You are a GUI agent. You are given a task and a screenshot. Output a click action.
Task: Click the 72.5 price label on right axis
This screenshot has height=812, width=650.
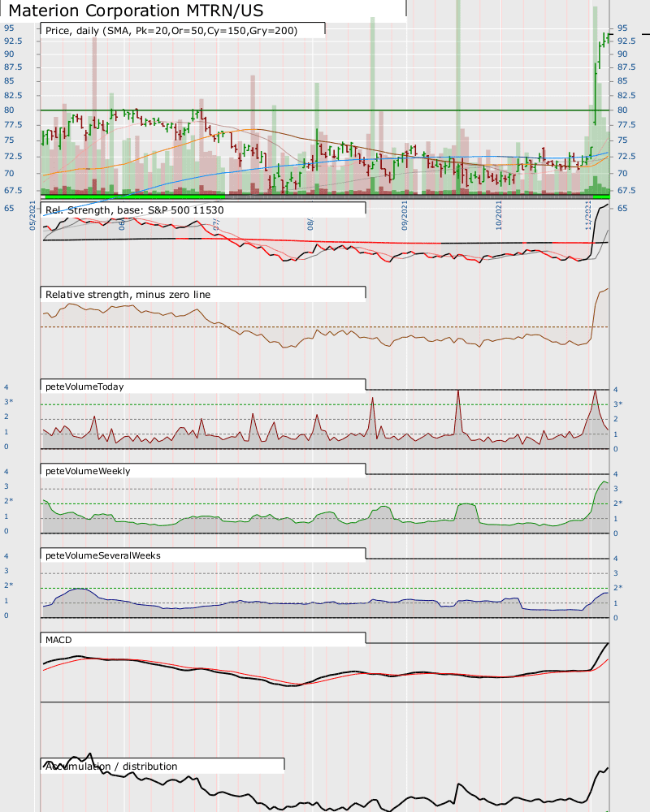(626, 156)
